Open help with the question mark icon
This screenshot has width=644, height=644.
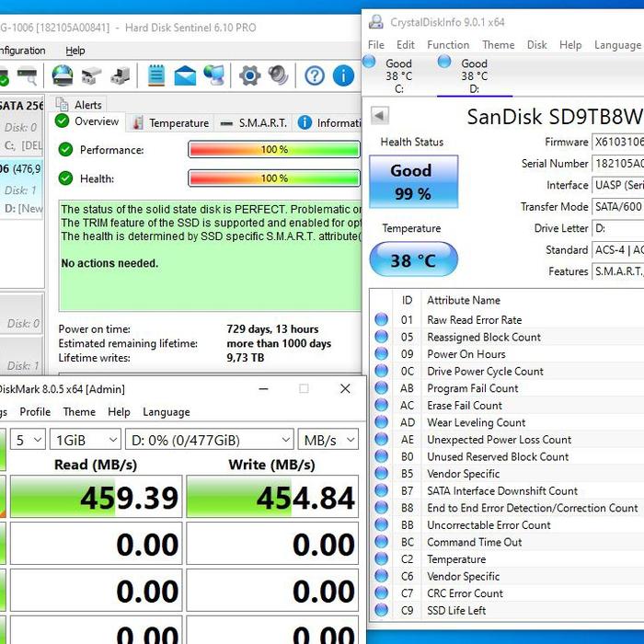click(315, 76)
